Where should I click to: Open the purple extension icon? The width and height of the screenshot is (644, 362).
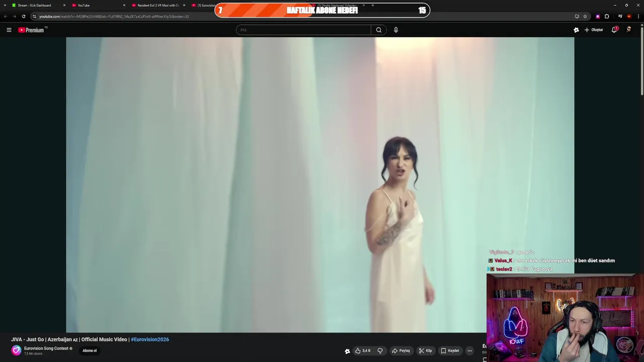[x=598, y=17]
